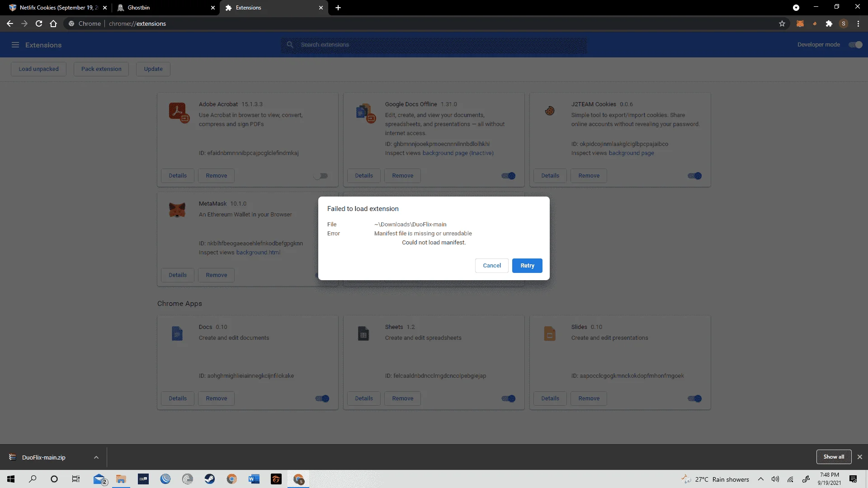Open File Explorer from the taskbar
This screenshot has height=488, width=868.
(x=121, y=479)
